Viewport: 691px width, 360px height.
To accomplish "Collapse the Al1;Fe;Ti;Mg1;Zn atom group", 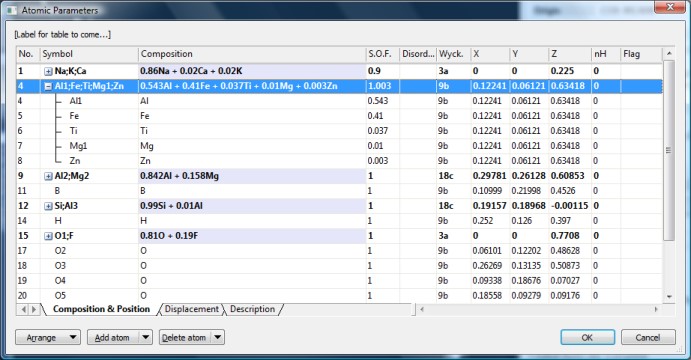I will pyautogui.click(x=48, y=86).
